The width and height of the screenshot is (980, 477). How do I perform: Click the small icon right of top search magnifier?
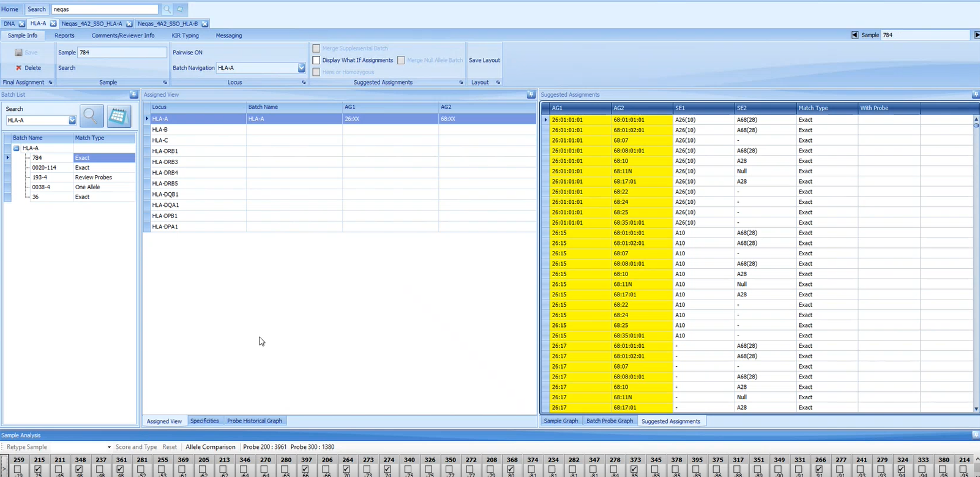tap(180, 9)
